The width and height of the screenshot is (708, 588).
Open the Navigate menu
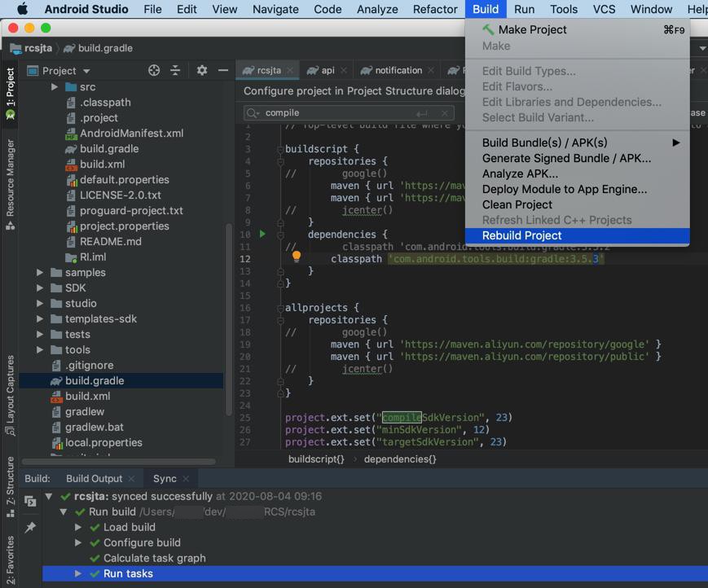(x=275, y=9)
